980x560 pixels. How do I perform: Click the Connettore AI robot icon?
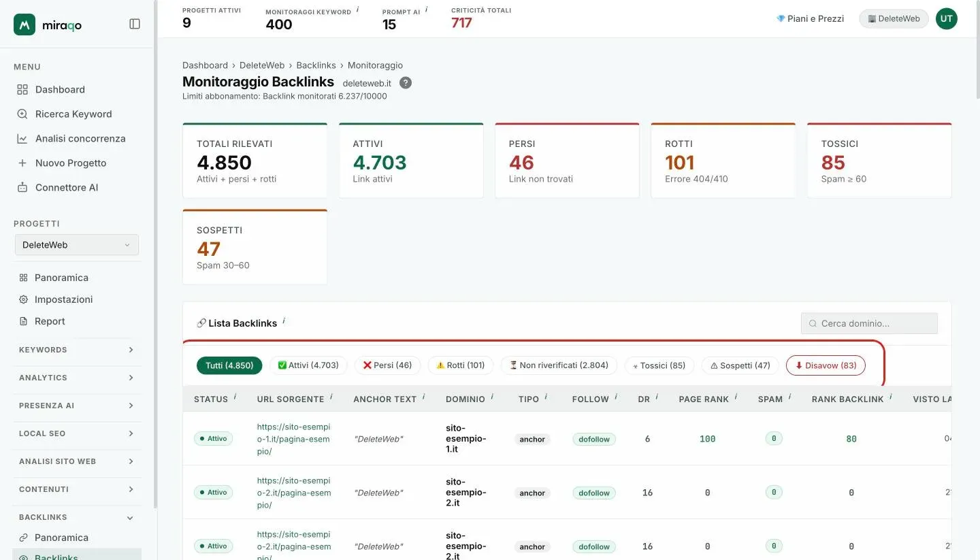click(x=22, y=187)
